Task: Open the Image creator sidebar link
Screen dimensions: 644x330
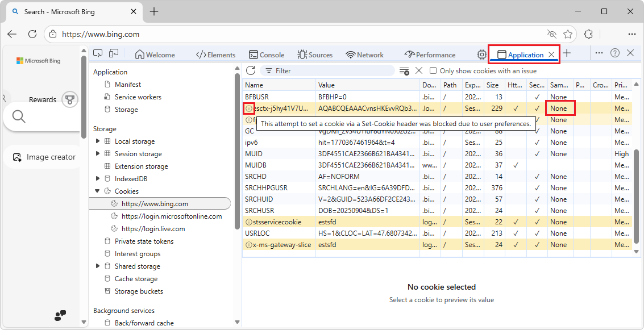Action: click(45, 157)
